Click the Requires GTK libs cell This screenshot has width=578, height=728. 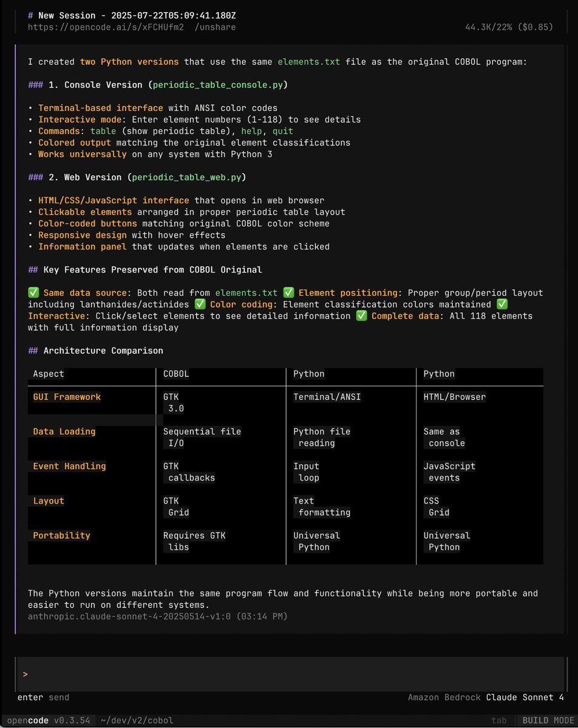(x=194, y=541)
